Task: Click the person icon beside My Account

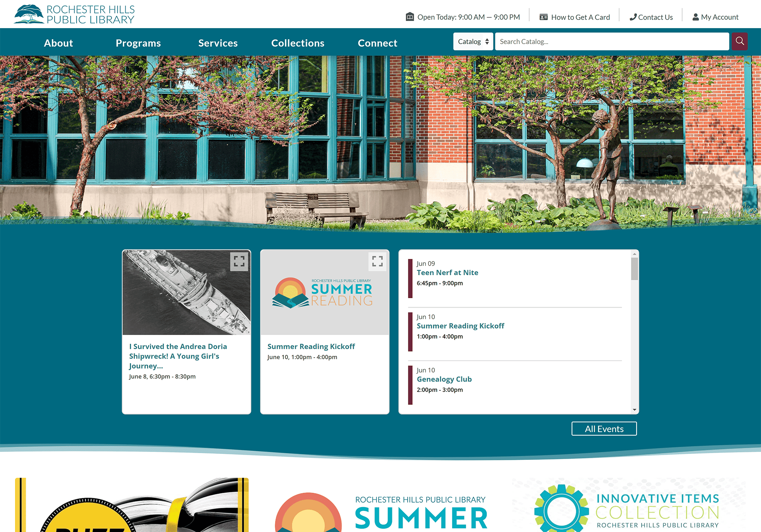Action: (x=695, y=17)
